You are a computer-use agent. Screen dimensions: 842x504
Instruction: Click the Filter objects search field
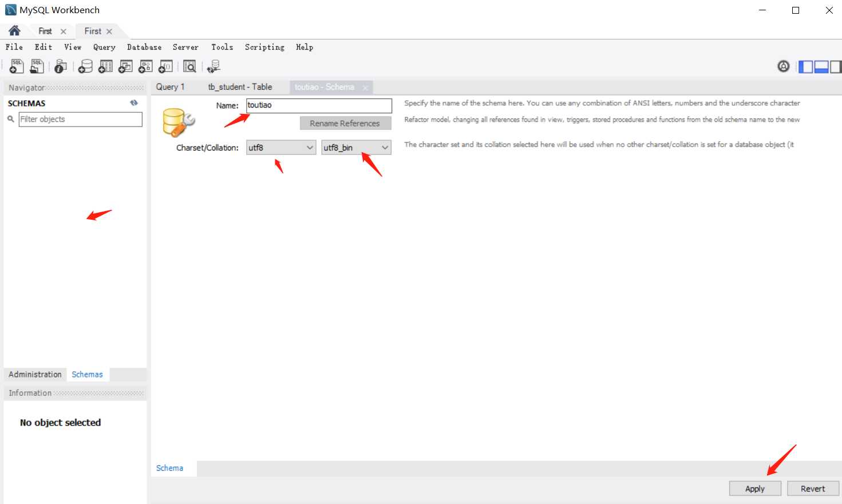[x=81, y=119]
